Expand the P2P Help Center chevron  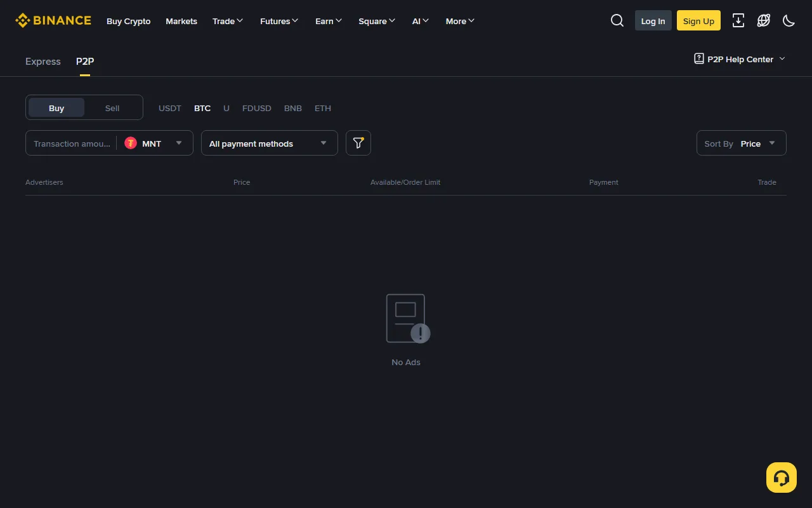pyautogui.click(x=782, y=59)
